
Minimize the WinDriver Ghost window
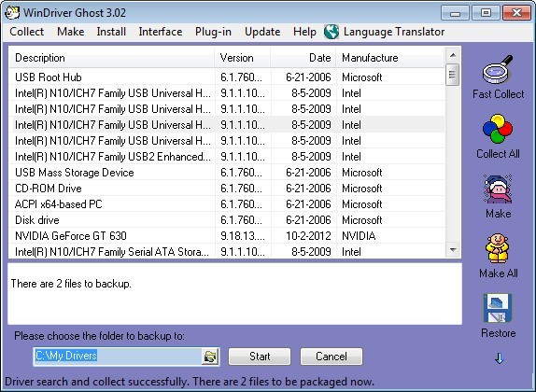[x=455, y=13]
